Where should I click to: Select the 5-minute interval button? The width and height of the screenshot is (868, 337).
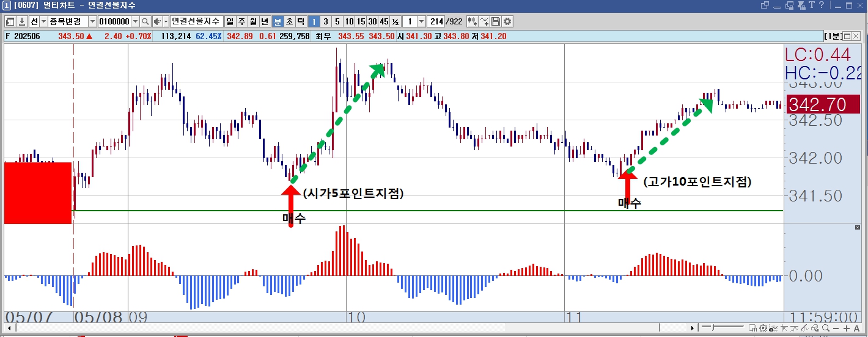click(x=337, y=21)
